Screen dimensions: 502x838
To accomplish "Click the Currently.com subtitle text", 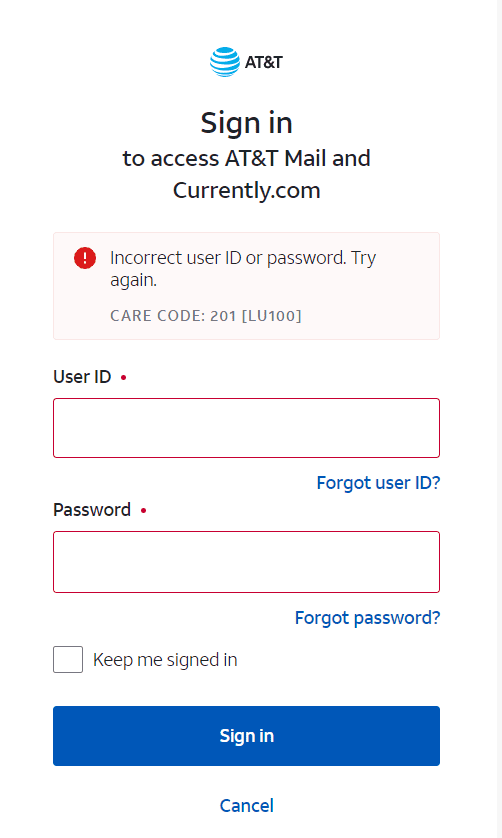I will click(x=246, y=191).
